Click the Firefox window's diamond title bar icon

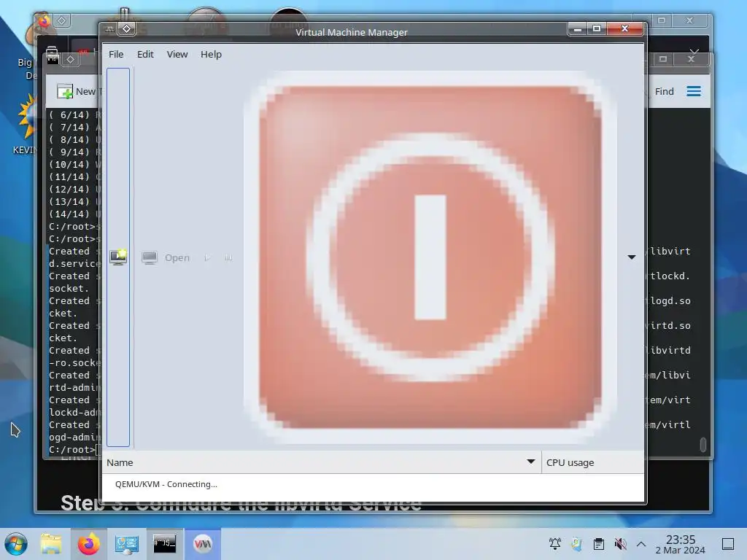62,20
